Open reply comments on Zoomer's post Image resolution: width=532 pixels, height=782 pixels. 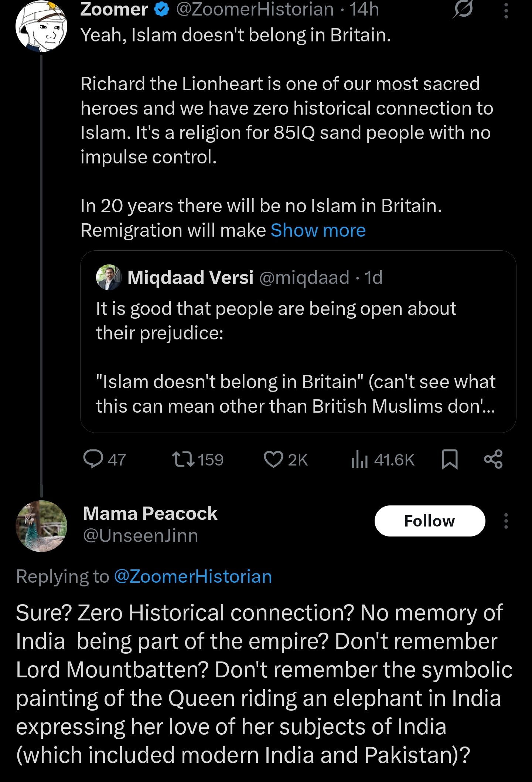[93, 459]
